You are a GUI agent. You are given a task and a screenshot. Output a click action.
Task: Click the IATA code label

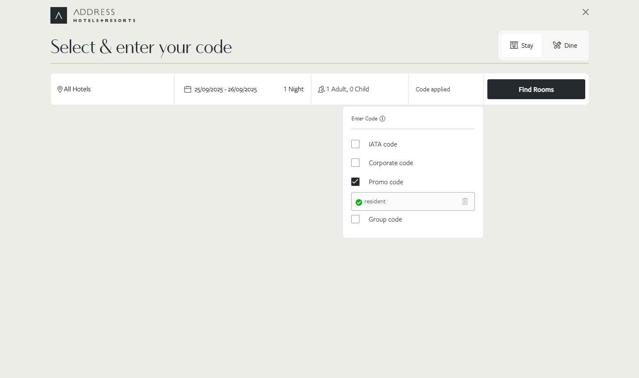pos(383,144)
